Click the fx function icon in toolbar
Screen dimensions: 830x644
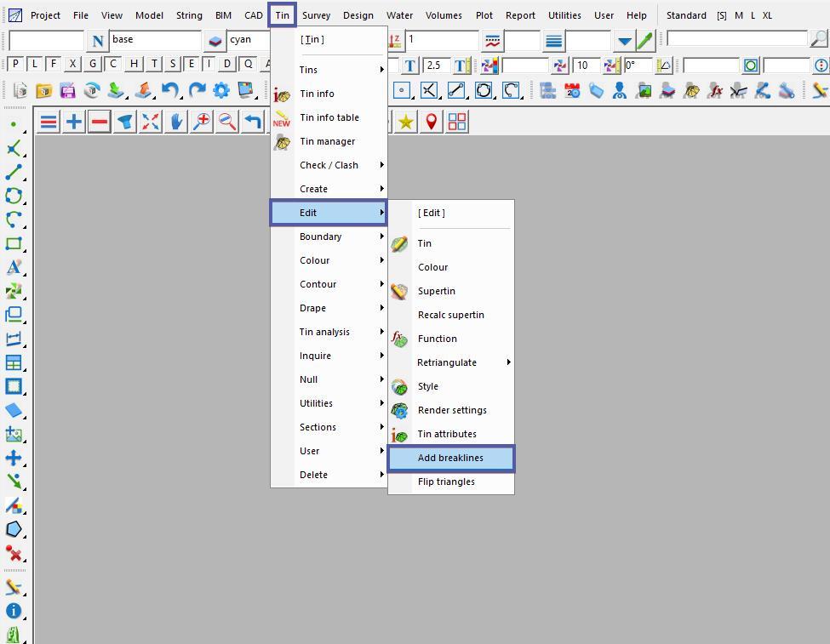click(716, 90)
